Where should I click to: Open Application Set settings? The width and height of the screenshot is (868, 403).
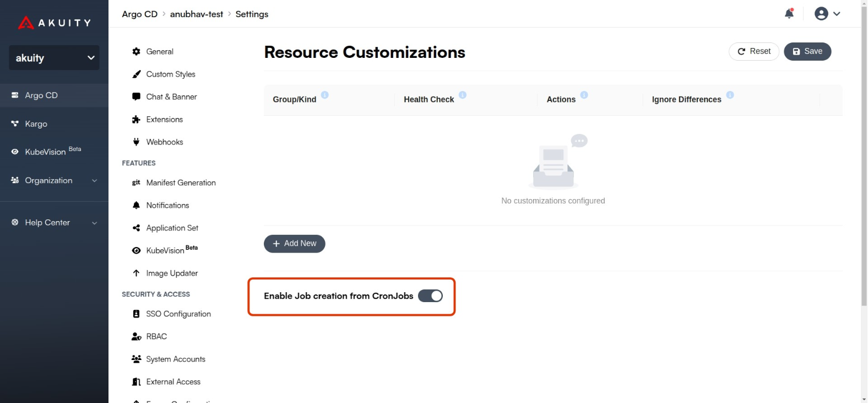[172, 228]
